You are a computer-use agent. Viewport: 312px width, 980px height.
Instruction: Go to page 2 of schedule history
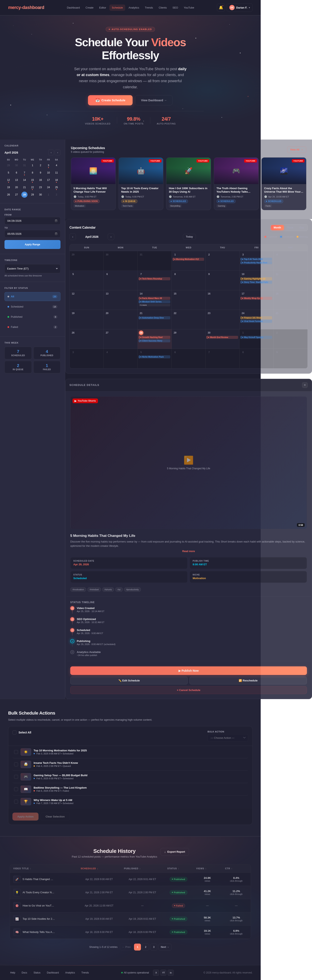pyautogui.click(x=146, y=947)
